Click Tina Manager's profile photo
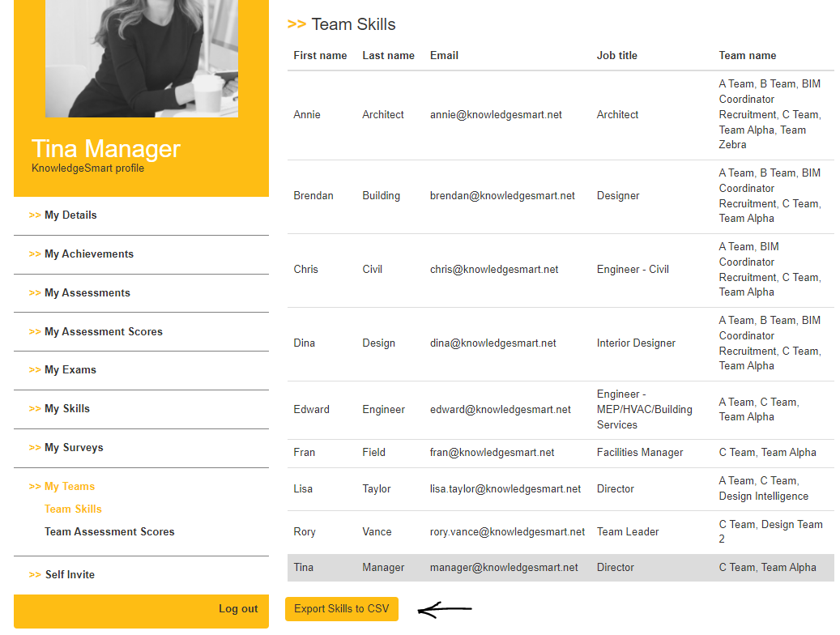Screen dimensions: 840x635 pyautogui.click(x=141, y=58)
